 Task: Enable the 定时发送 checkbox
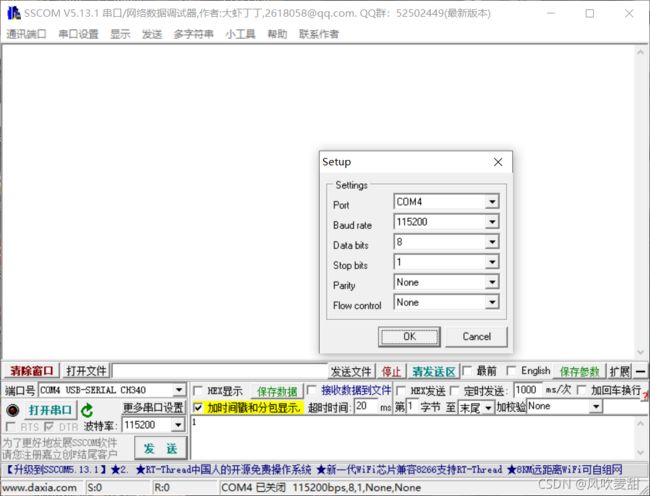[454, 390]
